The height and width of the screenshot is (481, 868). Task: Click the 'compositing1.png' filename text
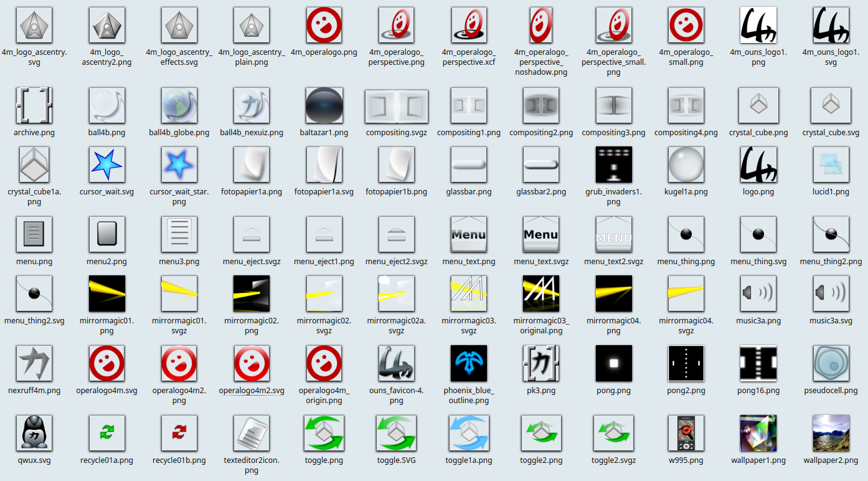pos(469,133)
